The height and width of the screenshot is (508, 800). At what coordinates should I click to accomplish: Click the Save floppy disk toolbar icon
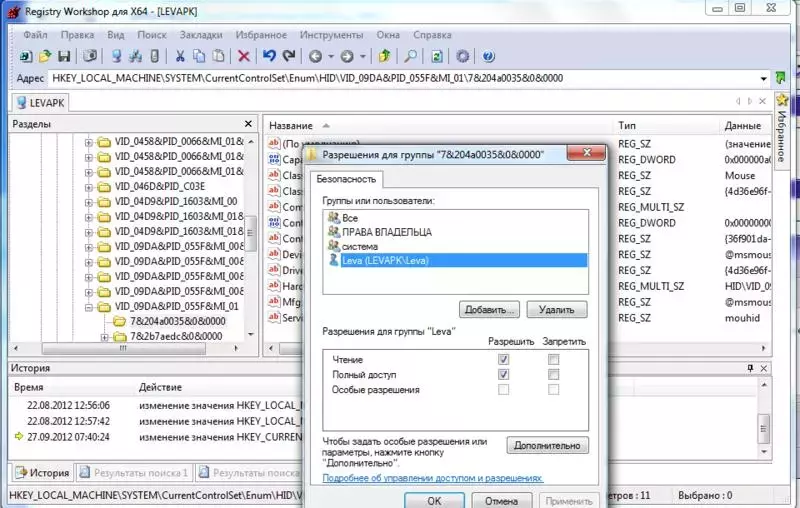(x=64, y=56)
